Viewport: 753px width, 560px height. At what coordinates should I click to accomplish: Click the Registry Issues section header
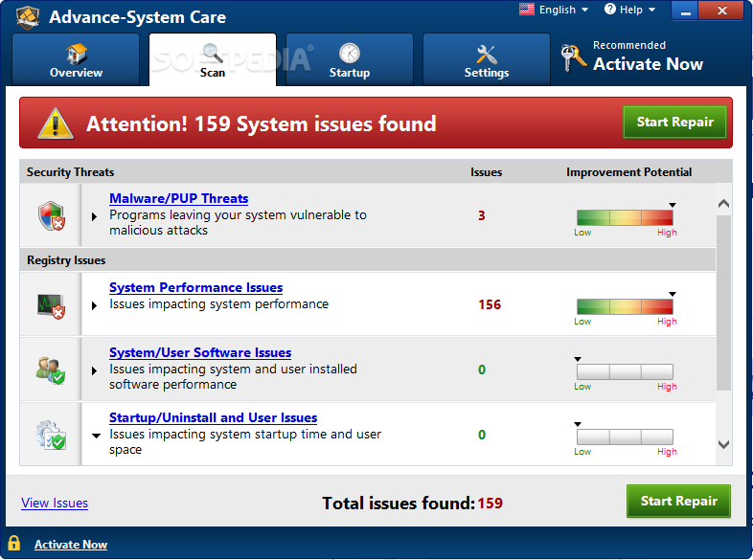coord(66,260)
